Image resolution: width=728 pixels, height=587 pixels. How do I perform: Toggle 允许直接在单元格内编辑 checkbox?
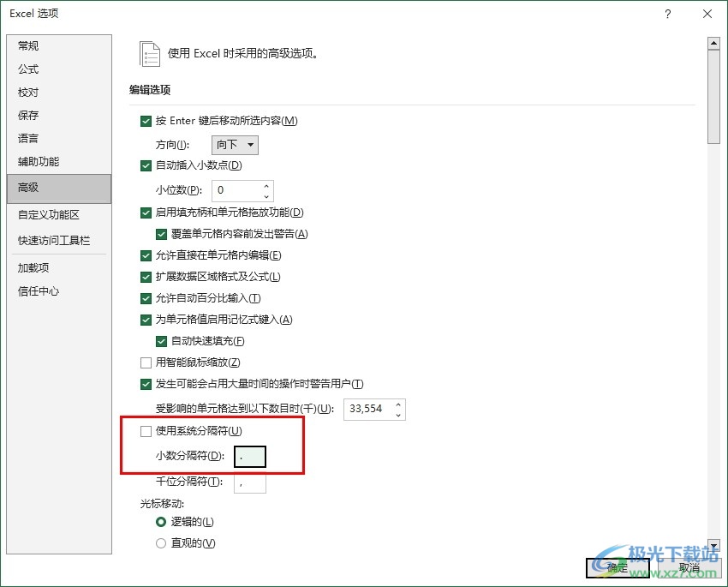point(146,255)
